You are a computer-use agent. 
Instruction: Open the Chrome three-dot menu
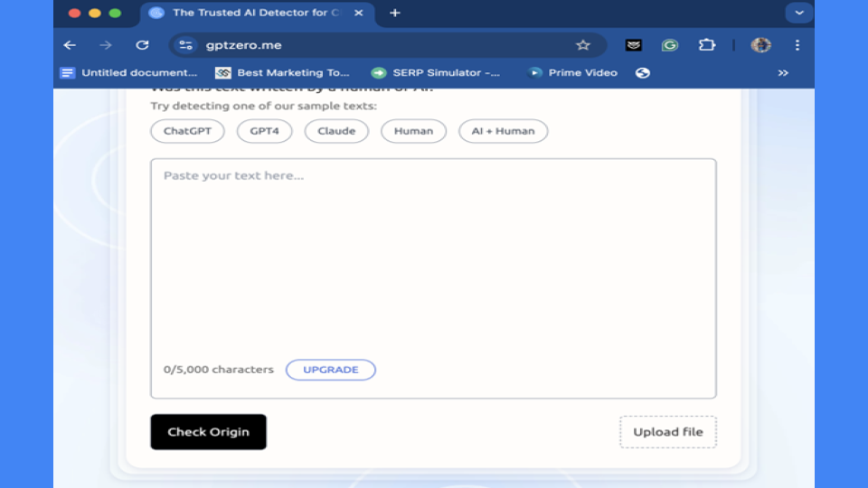797,45
